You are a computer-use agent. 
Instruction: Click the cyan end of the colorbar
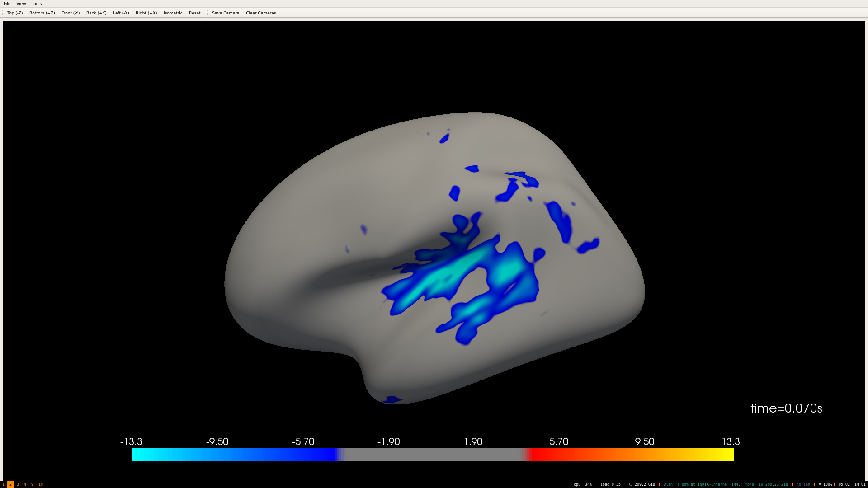coord(137,455)
